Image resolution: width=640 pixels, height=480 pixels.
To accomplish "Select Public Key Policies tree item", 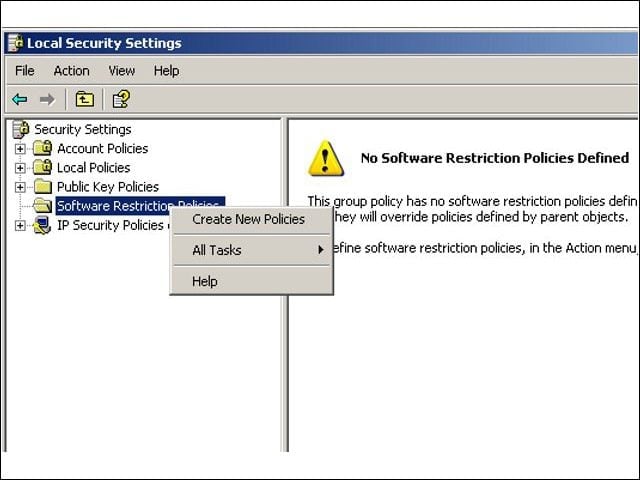I will coord(108,187).
